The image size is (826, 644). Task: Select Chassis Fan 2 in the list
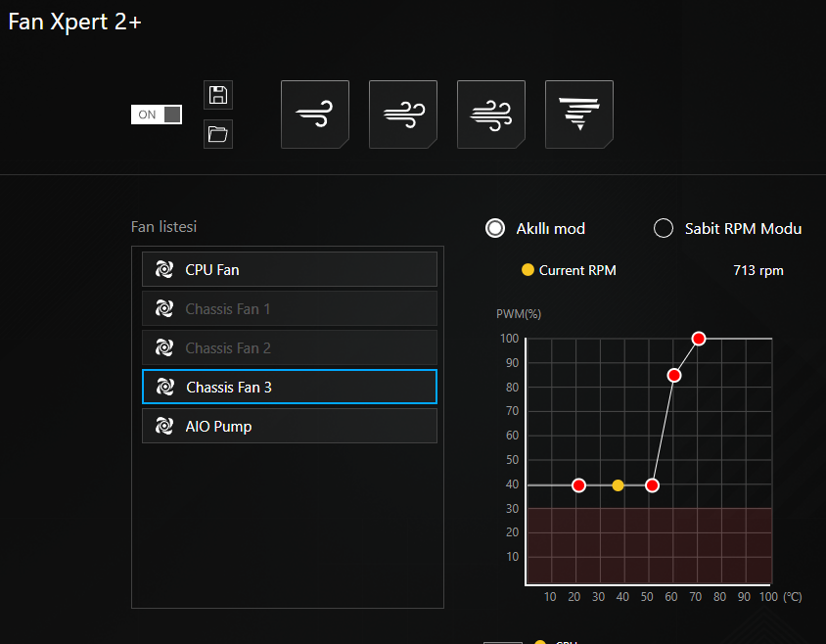290,347
